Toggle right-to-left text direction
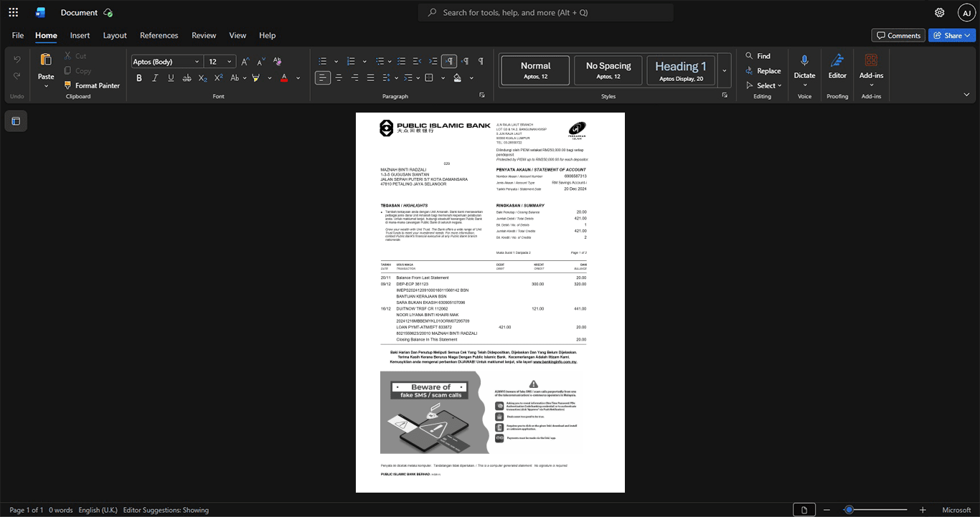This screenshot has height=517, width=980. [x=465, y=61]
